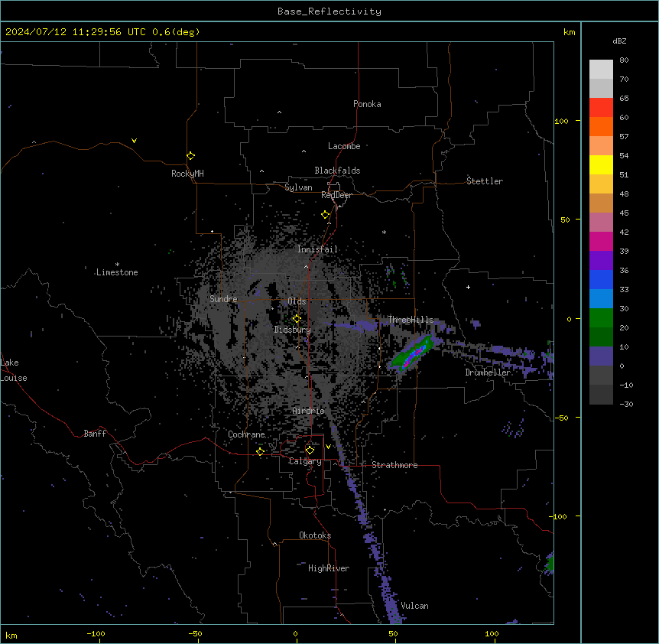Click the Okotoks label
This screenshot has width=659, height=644.
pyautogui.click(x=315, y=535)
